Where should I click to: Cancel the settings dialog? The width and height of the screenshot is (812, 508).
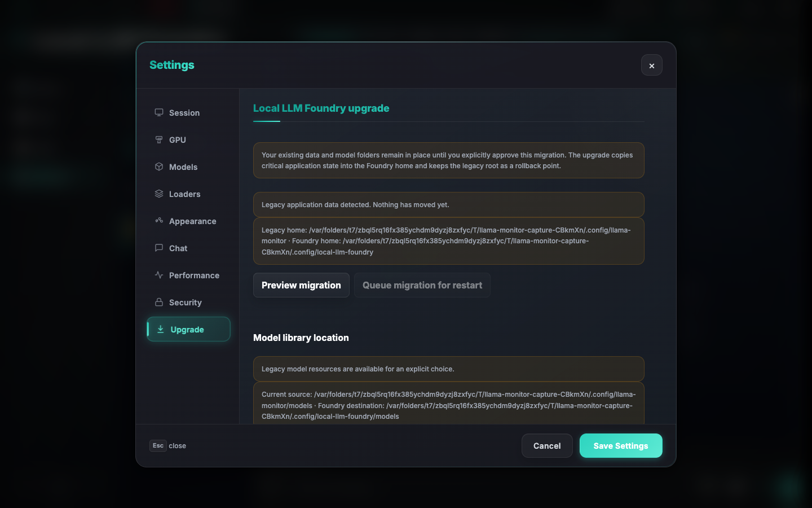[547, 446]
